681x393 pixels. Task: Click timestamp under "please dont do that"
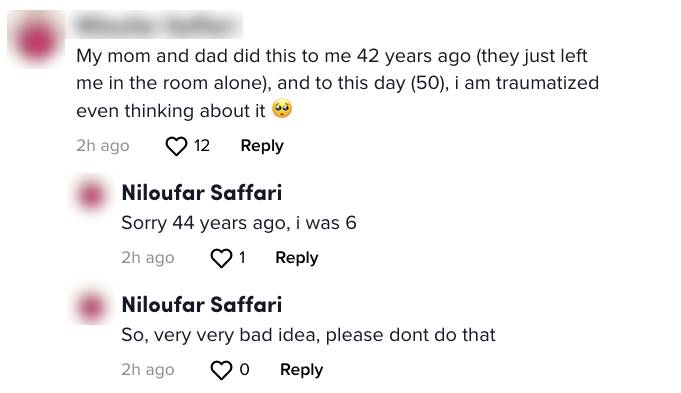click(x=148, y=370)
